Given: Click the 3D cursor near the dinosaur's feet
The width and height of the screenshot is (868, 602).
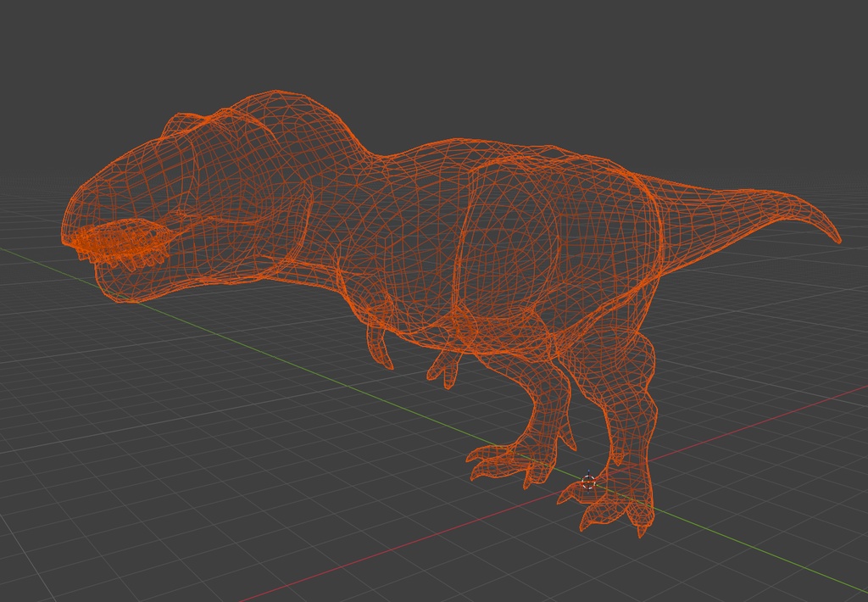Looking at the screenshot, I should pyautogui.click(x=588, y=482).
